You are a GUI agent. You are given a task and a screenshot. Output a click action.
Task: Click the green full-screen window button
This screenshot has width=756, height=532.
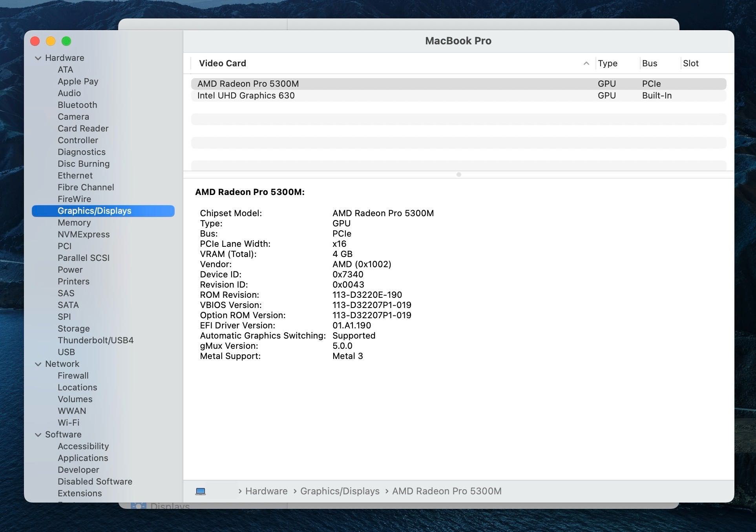pos(66,41)
